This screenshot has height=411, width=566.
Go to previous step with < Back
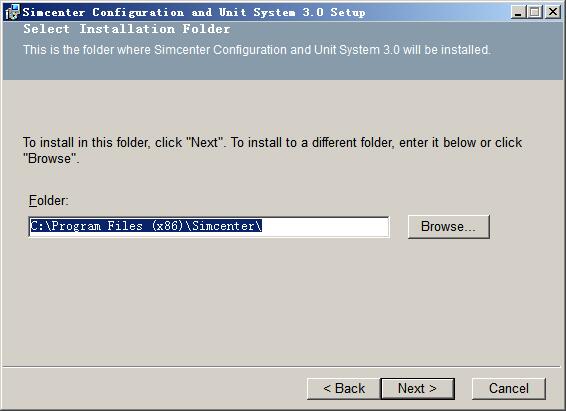[344, 389]
